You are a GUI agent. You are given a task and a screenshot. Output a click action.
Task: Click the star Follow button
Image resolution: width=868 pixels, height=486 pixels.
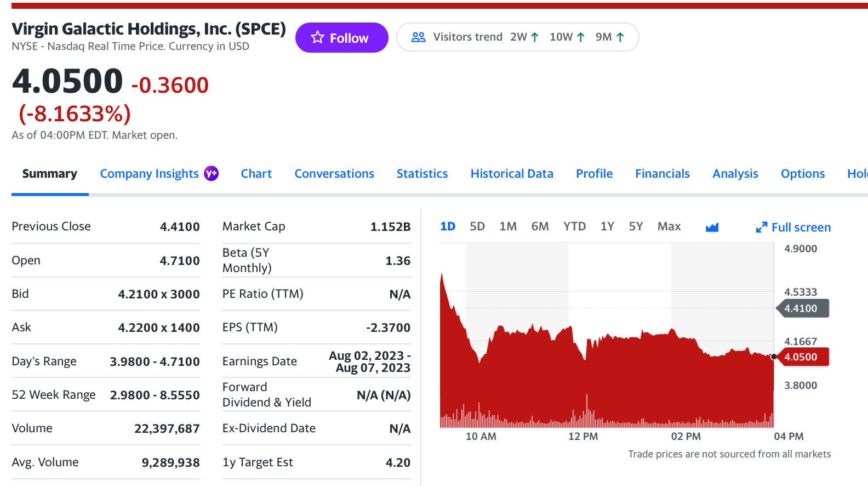coord(341,38)
